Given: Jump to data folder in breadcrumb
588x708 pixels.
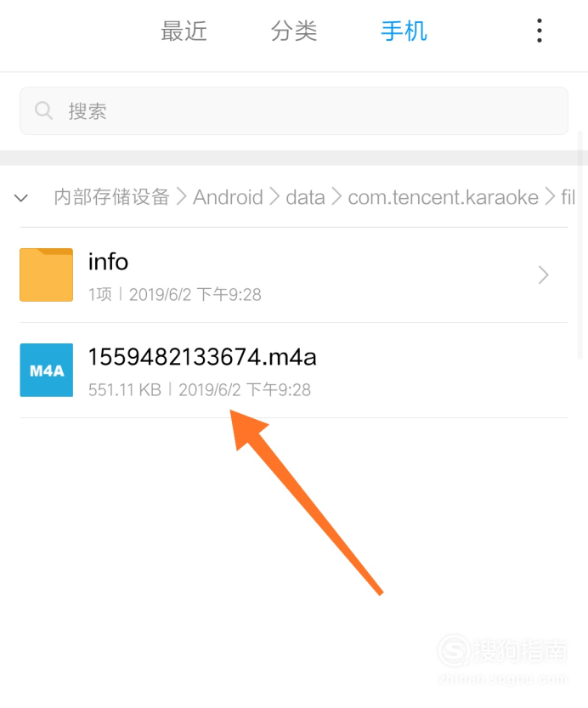Looking at the screenshot, I should tap(306, 197).
